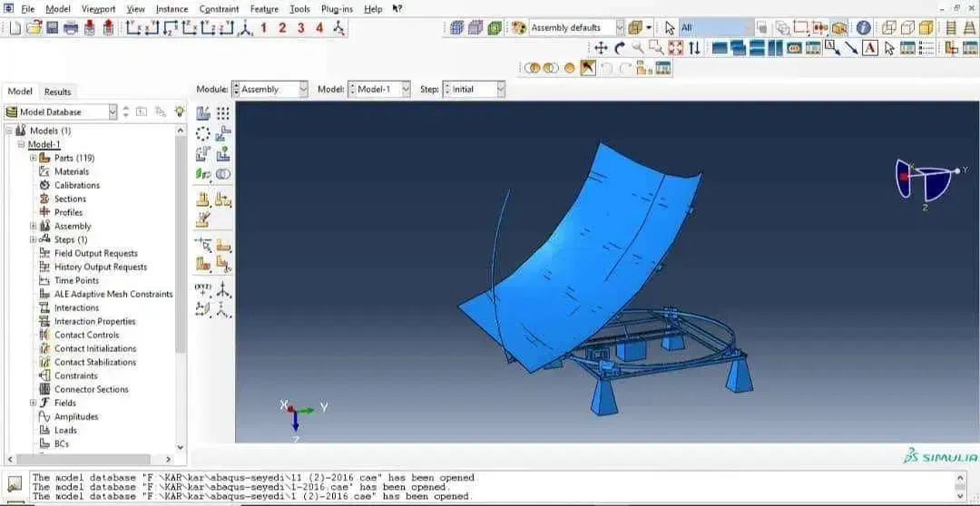Toggle shaded render style cube
The height and width of the screenshot is (506, 980).
tap(926, 27)
